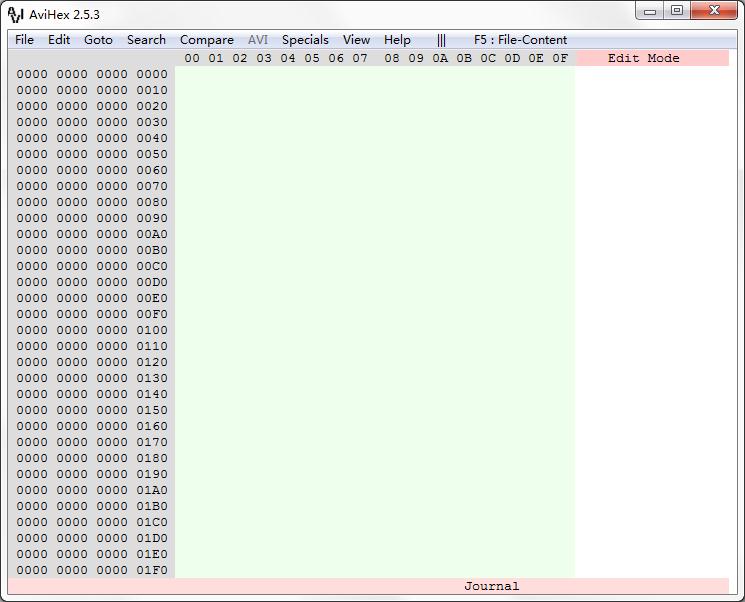Select the address row ending in 01F0
745x602 pixels.
92,570
